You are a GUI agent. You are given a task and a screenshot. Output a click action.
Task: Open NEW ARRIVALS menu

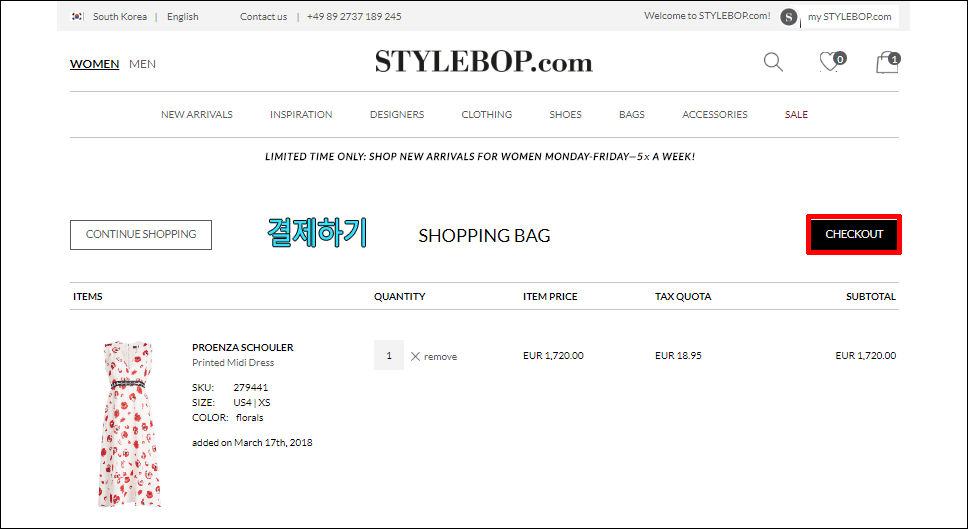point(197,114)
